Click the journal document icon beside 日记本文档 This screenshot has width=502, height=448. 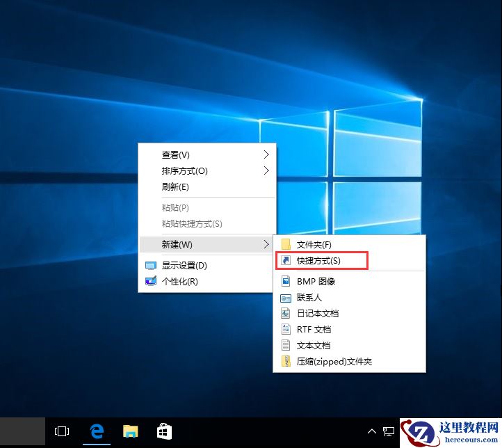[x=286, y=313]
